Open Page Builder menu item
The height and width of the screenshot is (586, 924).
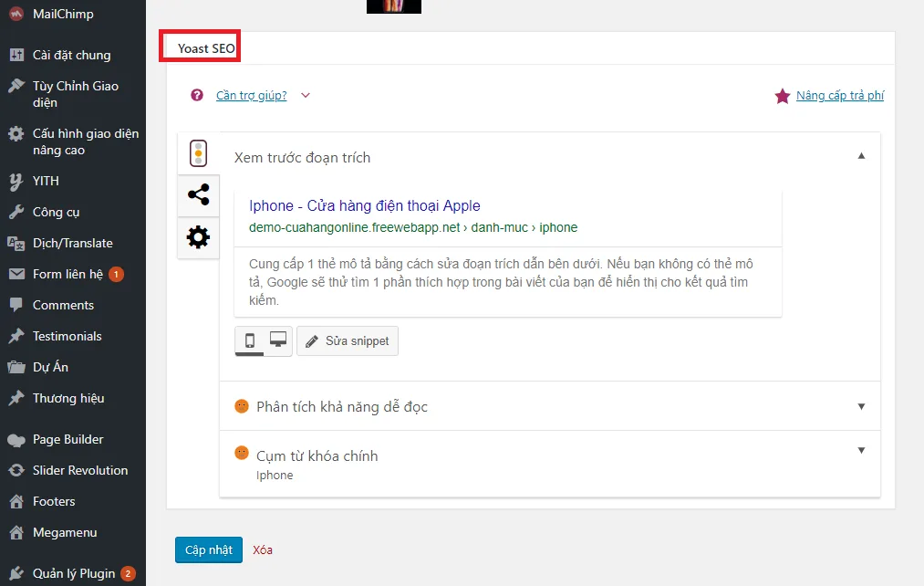click(x=67, y=439)
